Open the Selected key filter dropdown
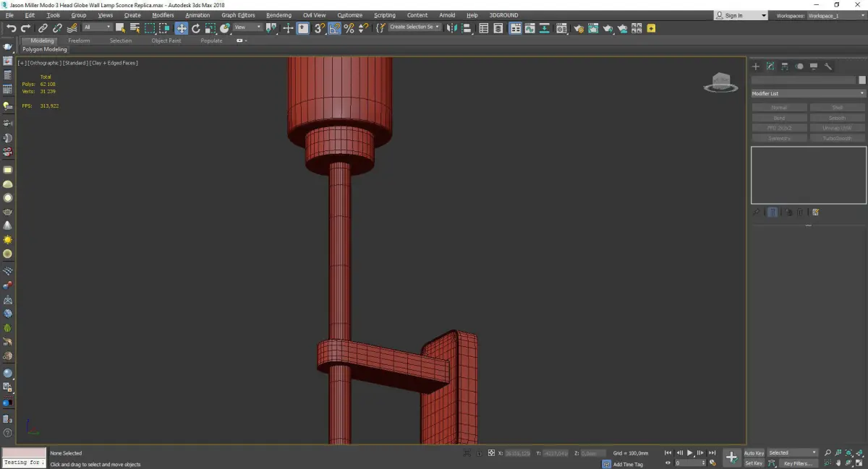Viewport: 868px width, 469px height. 792,452
